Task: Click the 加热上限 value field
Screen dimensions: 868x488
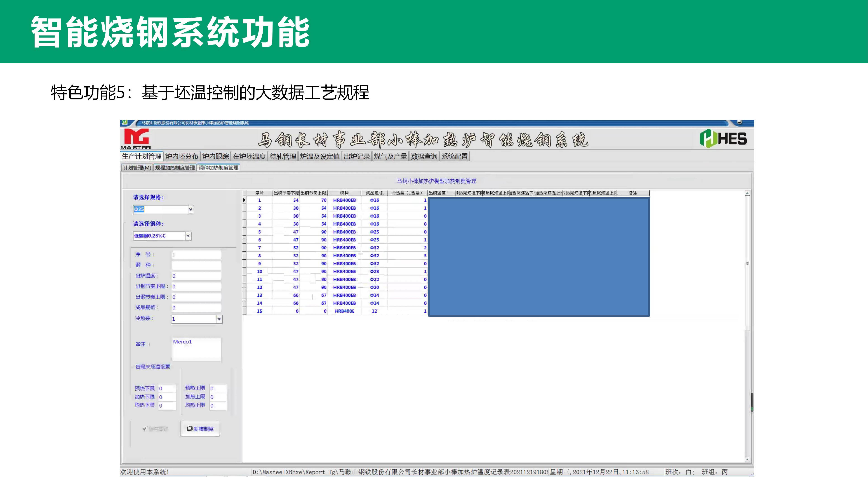Action: coord(218,397)
